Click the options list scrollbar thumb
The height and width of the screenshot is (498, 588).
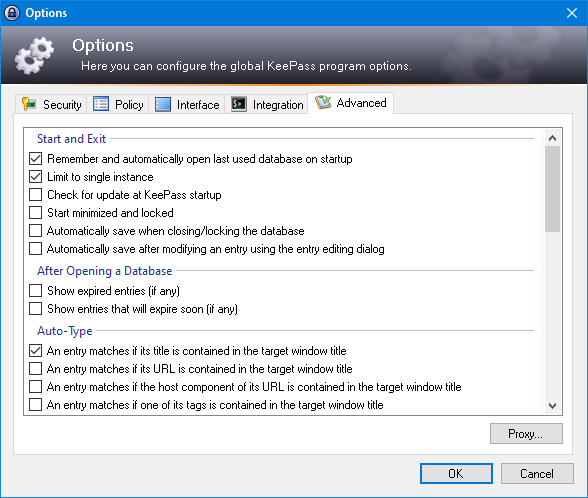tap(552, 189)
